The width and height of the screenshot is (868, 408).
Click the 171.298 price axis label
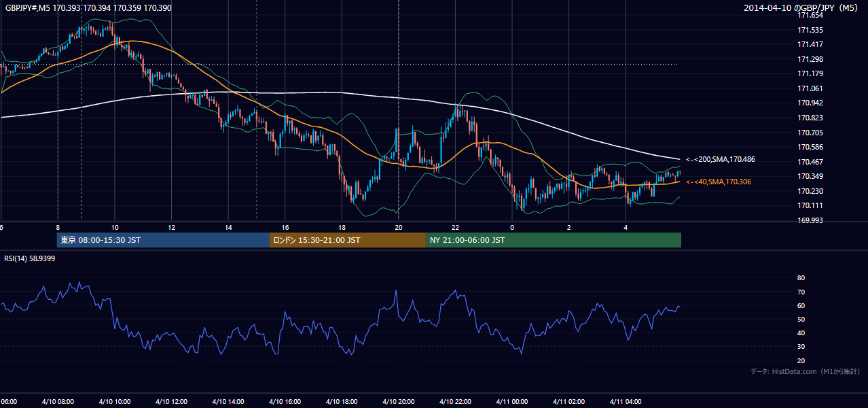pyautogui.click(x=810, y=59)
